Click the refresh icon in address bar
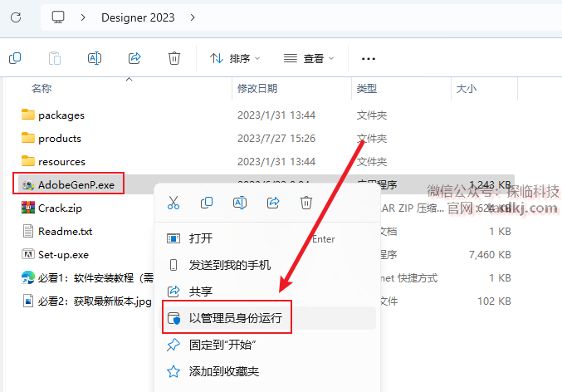Image resolution: width=562 pixels, height=392 pixels. 16,17
